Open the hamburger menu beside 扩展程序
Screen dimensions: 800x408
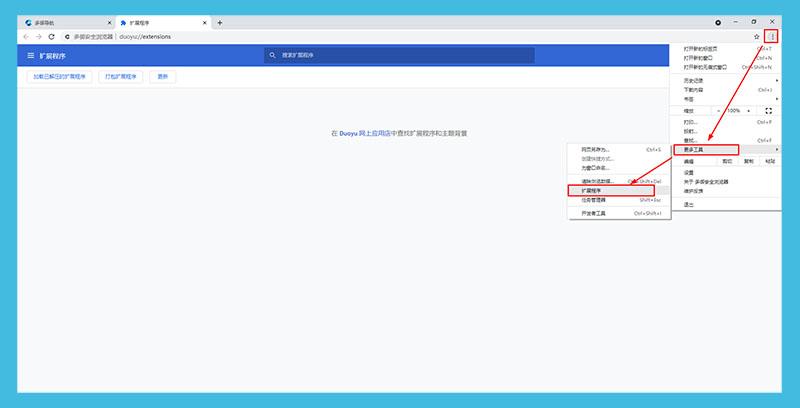coord(30,56)
